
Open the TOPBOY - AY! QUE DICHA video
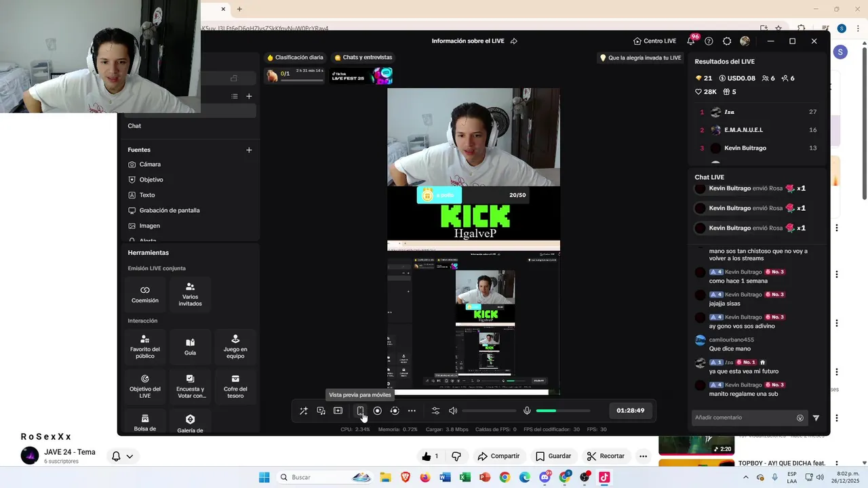pos(781,463)
